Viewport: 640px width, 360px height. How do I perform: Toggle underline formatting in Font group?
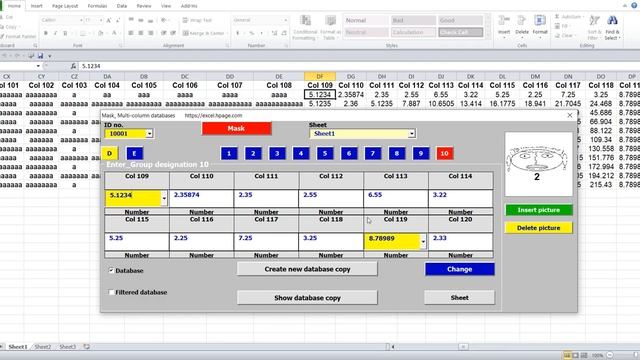point(65,33)
